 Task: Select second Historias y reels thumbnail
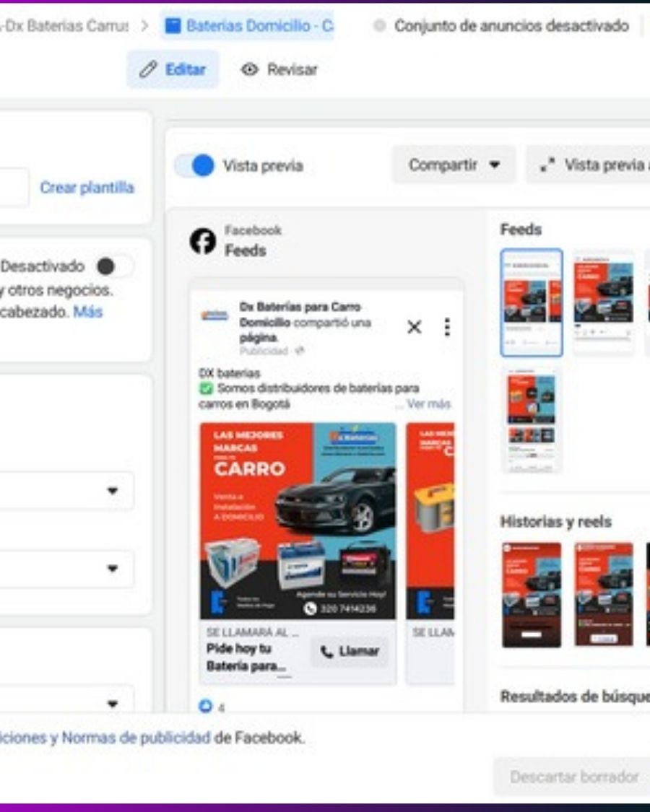(603, 595)
